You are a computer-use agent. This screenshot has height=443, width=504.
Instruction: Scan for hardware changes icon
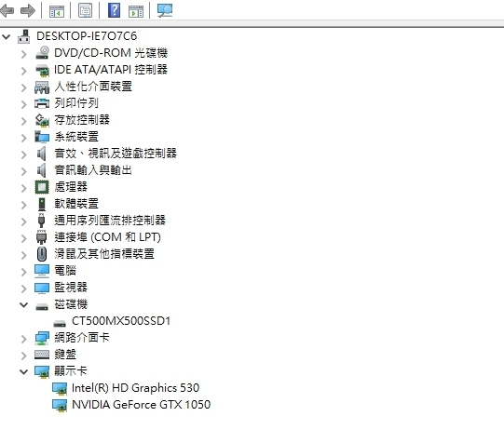(165, 10)
